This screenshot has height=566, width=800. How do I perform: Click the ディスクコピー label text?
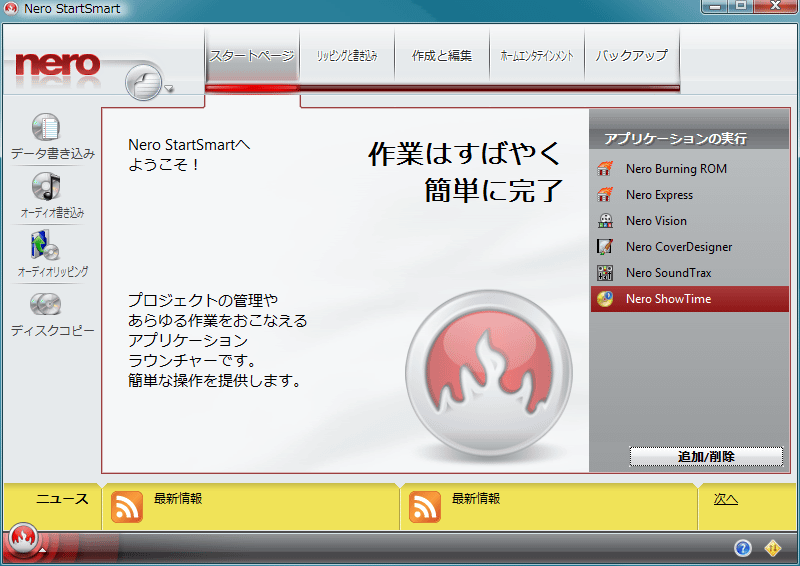53,330
